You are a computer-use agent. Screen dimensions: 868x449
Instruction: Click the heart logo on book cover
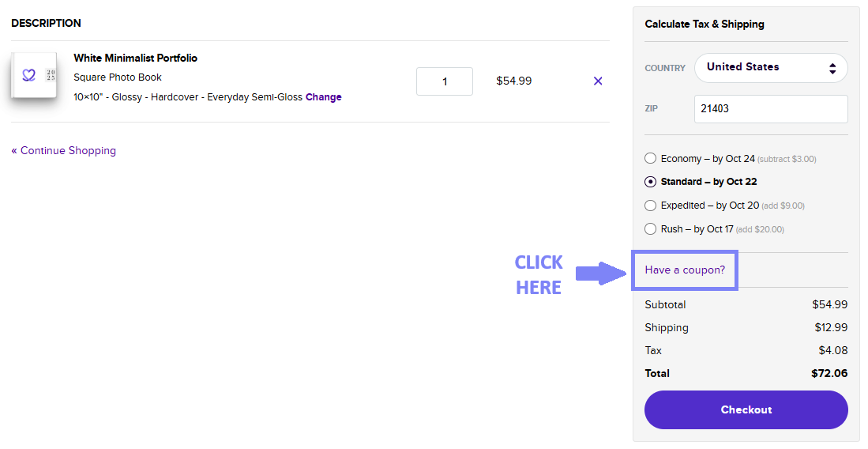coord(29,75)
